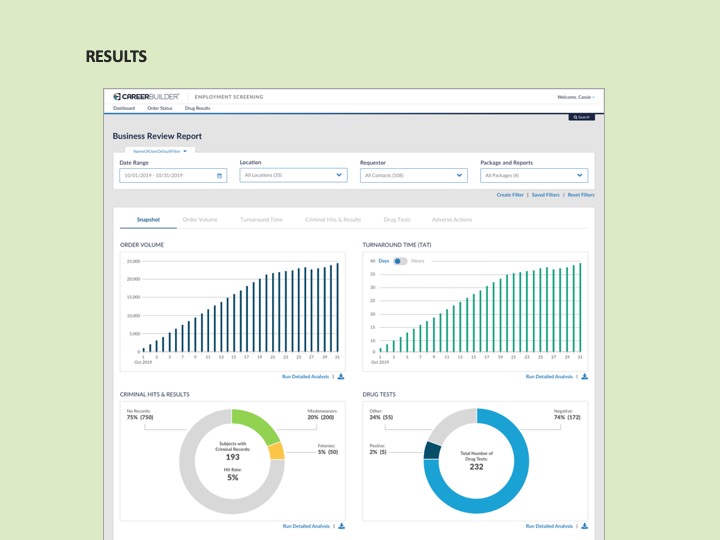Click the Business Review Report heading
The image size is (720, 540).
[x=157, y=136]
